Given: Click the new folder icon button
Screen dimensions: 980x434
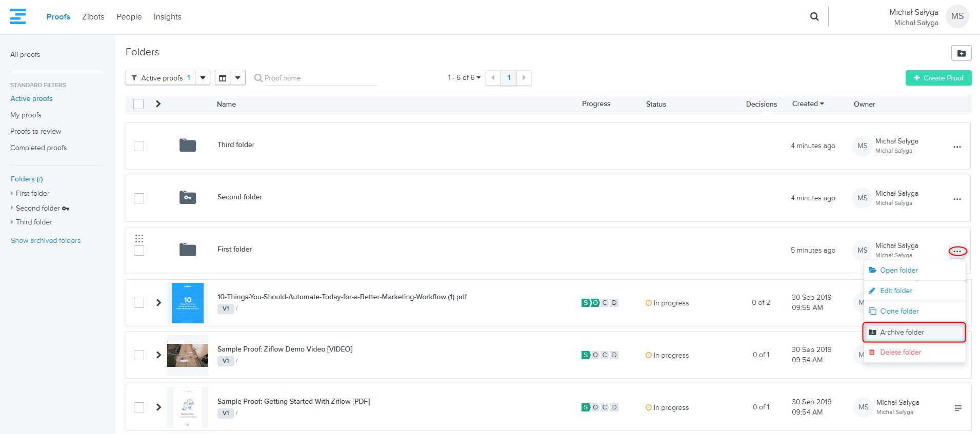Looking at the screenshot, I should [x=961, y=53].
